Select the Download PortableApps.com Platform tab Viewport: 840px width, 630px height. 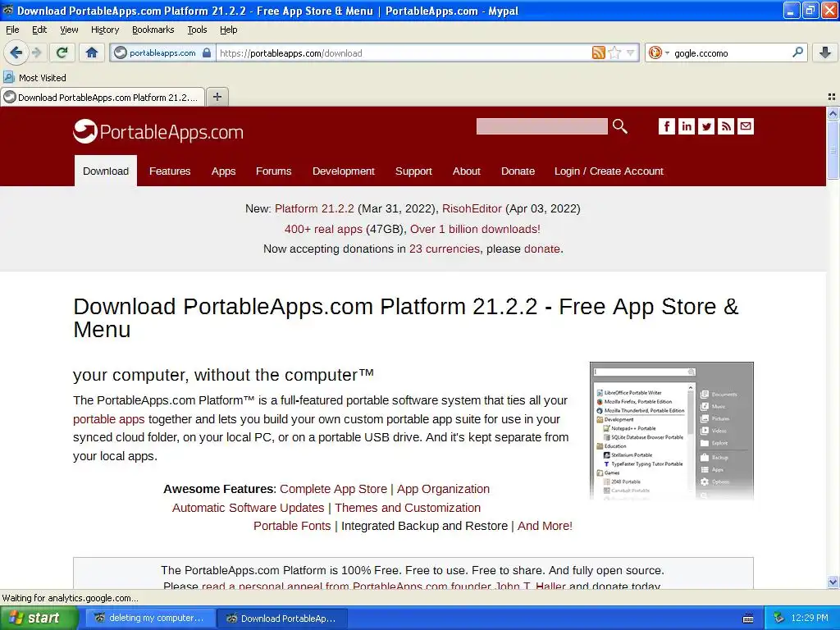pos(103,97)
